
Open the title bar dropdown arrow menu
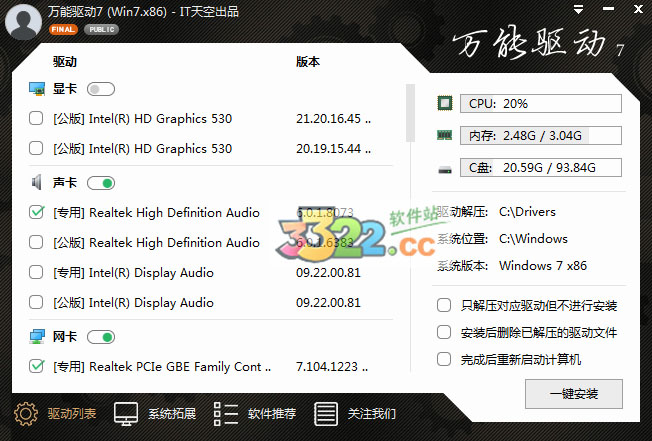point(578,10)
